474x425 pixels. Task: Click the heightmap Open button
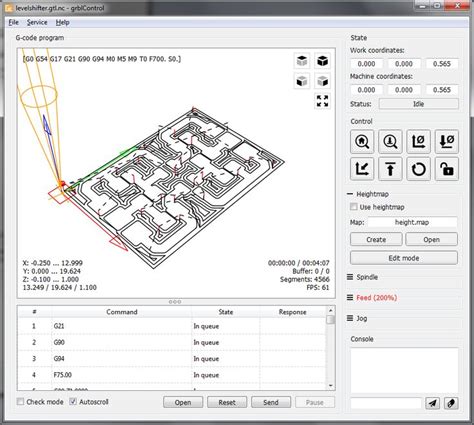pos(431,239)
